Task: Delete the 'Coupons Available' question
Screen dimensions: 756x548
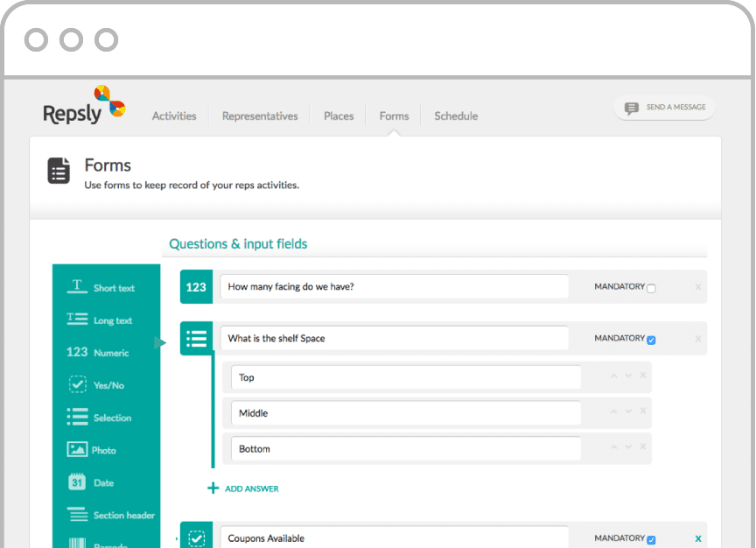Action: pos(698,538)
